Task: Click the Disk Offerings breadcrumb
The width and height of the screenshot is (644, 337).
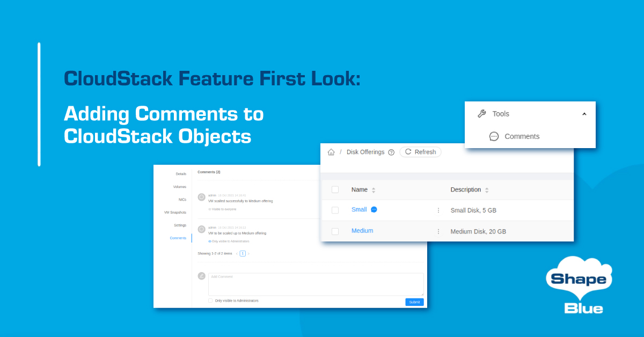Action: (x=365, y=152)
